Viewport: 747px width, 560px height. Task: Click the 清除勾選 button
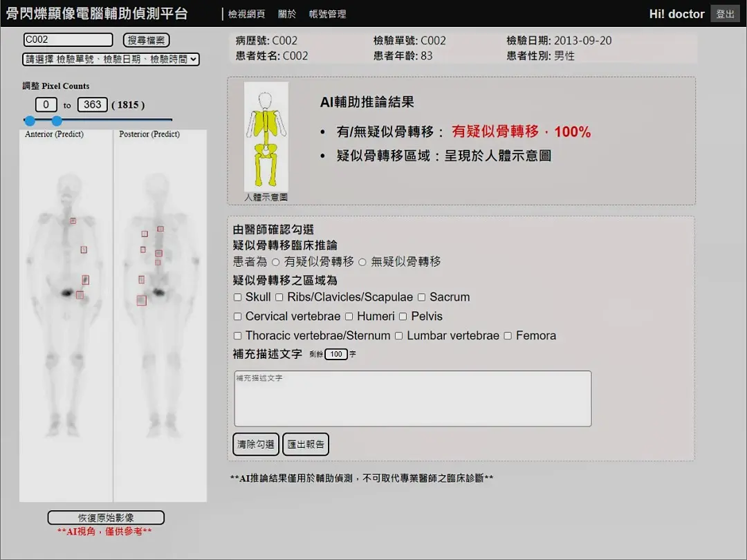[x=256, y=445]
